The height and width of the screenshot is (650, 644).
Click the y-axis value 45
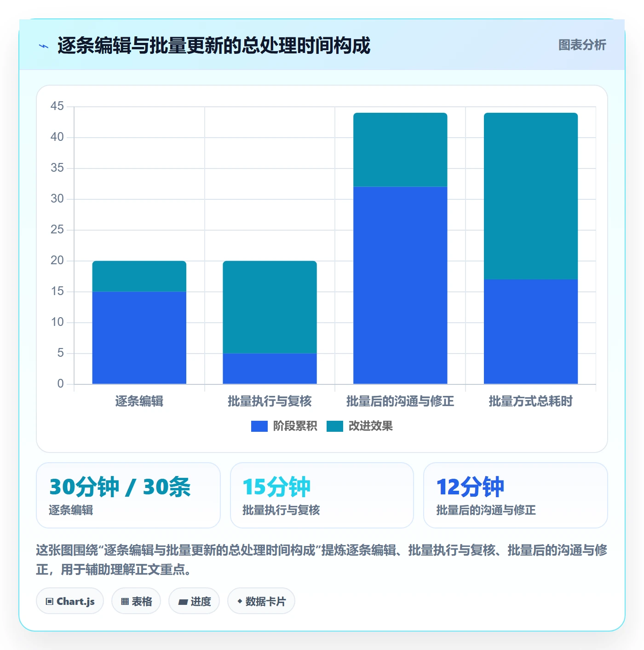57,106
